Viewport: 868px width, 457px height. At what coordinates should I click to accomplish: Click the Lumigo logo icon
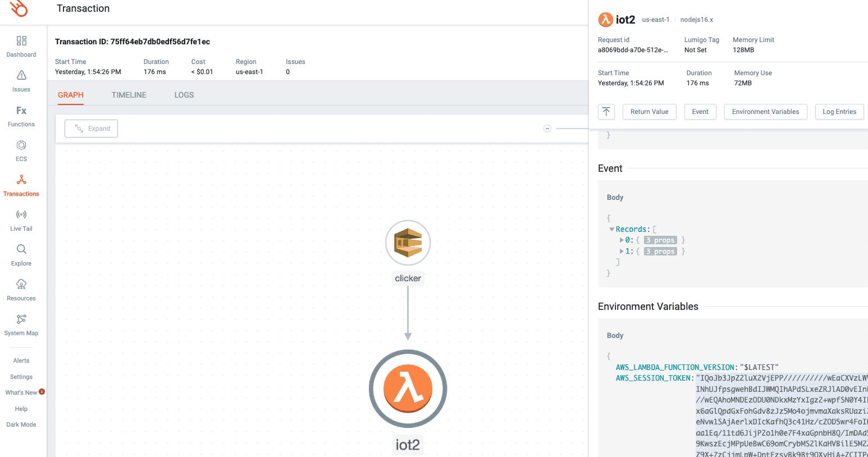pos(19,8)
